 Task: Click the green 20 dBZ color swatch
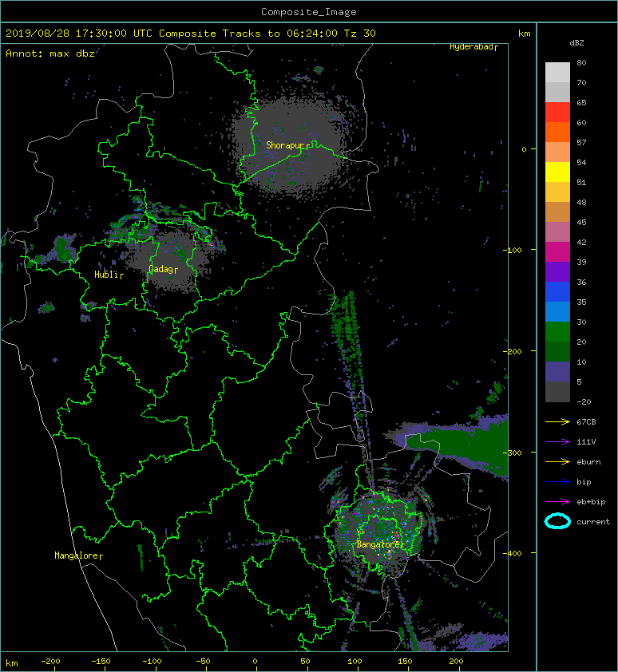[557, 332]
